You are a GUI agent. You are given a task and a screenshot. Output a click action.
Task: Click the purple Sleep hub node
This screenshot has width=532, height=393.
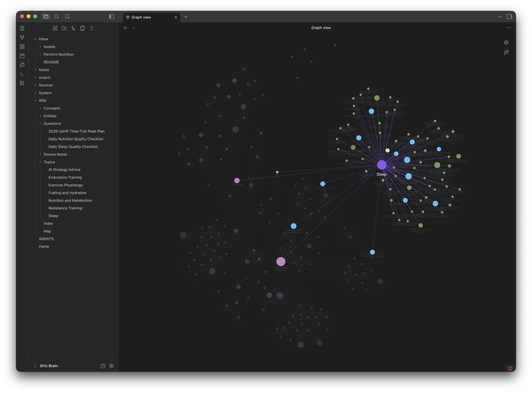(382, 165)
